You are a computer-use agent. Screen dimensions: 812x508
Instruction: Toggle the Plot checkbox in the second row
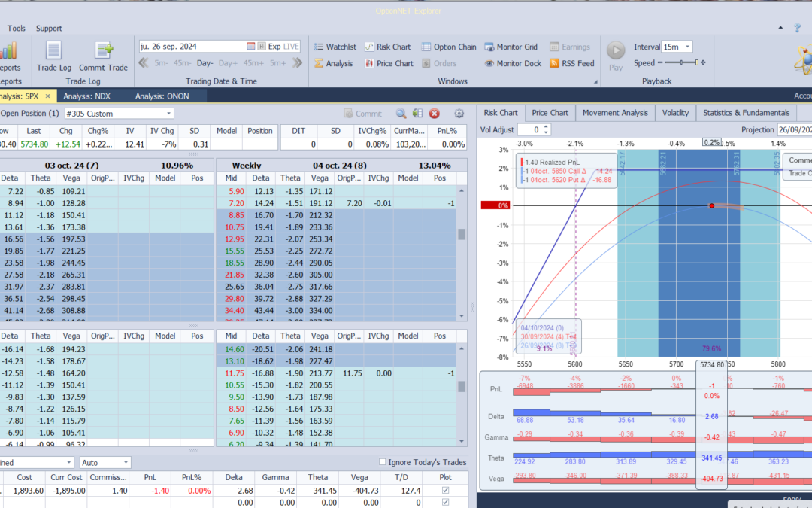(x=445, y=502)
